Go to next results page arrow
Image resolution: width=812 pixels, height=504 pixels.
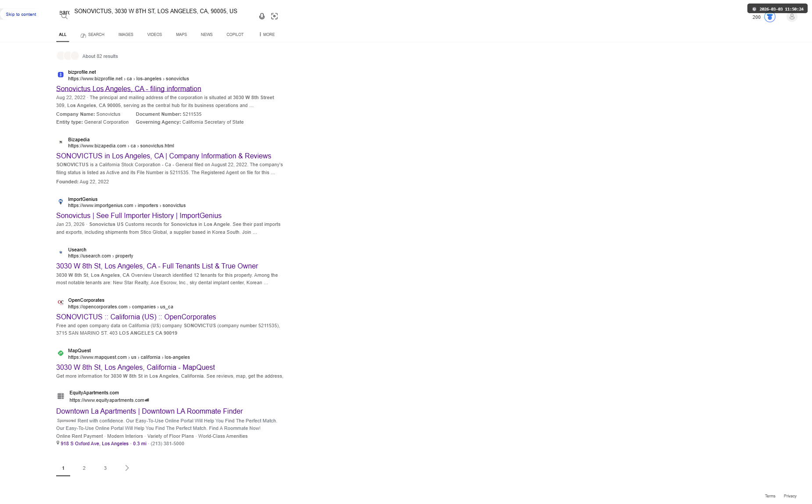click(127, 468)
